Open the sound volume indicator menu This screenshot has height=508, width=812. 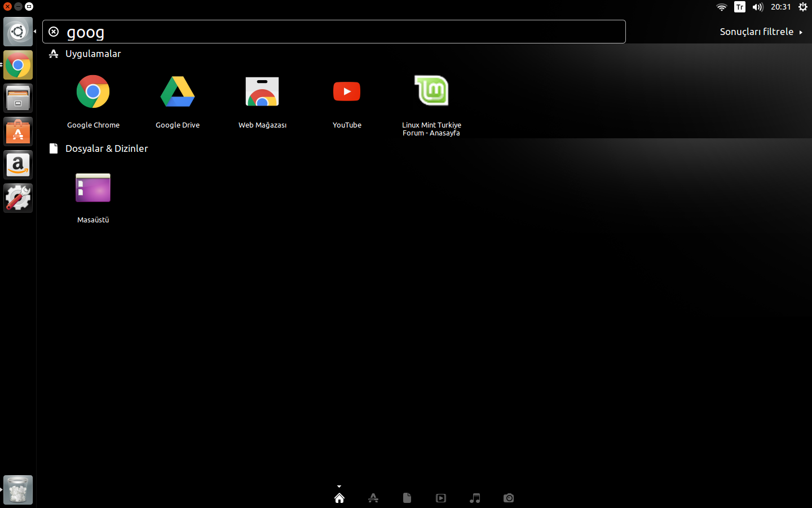click(x=758, y=7)
